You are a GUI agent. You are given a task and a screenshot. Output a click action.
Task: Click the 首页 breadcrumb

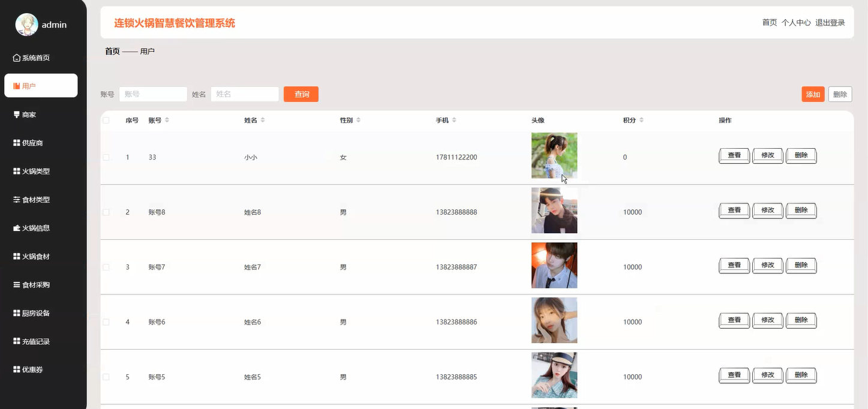click(x=112, y=52)
